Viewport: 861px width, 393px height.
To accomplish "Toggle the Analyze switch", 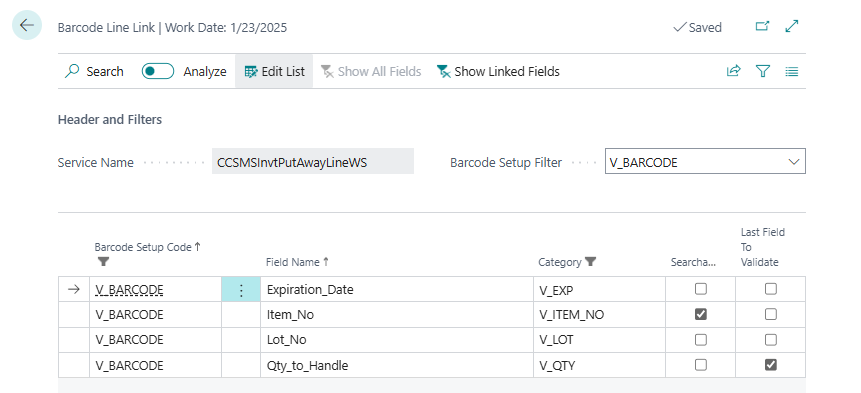I will point(158,71).
